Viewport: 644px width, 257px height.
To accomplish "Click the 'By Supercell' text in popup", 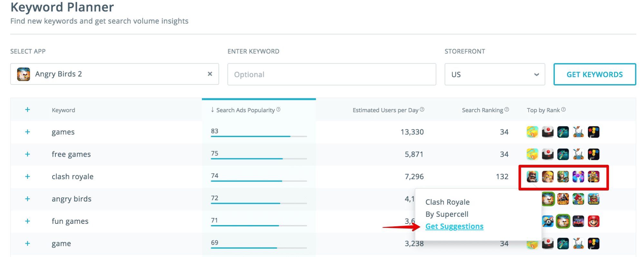I will 447,214.
